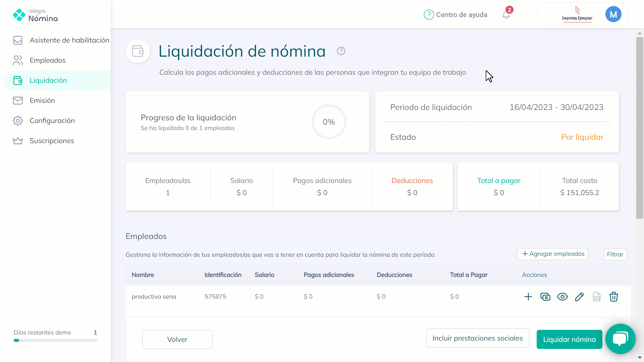
Task: Click the liquidation progress circle showing 0%
Action: [x=329, y=122]
